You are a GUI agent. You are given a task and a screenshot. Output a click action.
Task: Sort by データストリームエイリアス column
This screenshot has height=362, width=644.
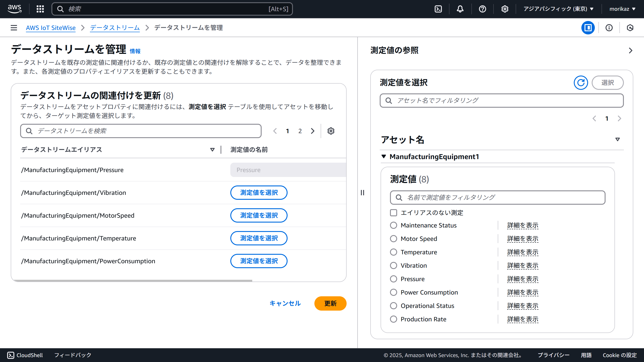212,150
